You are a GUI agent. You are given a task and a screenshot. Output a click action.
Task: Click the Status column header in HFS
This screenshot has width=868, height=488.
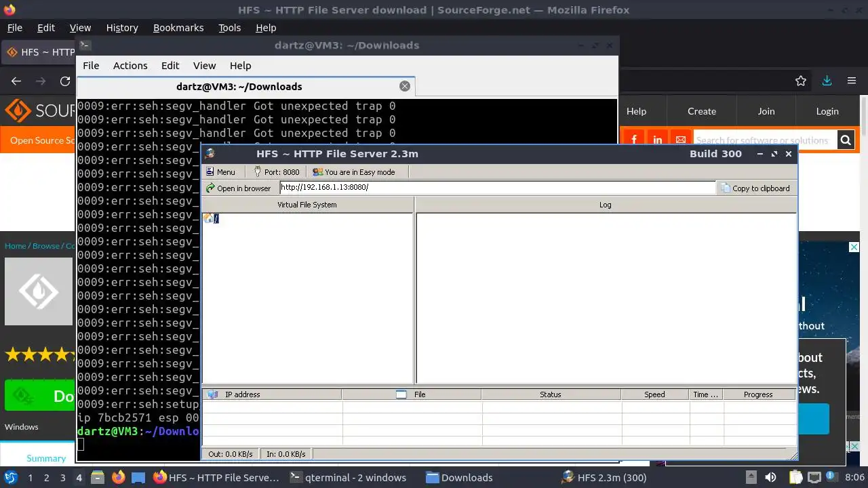coord(551,394)
